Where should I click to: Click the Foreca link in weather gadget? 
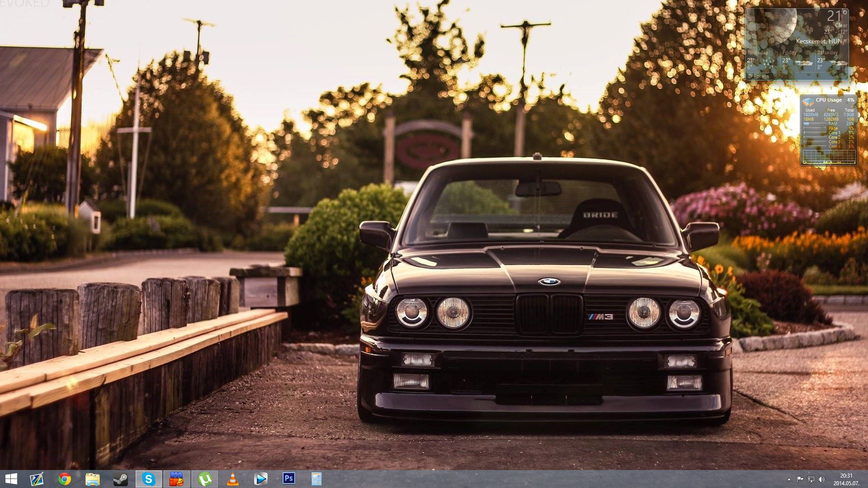[x=758, y=76]
